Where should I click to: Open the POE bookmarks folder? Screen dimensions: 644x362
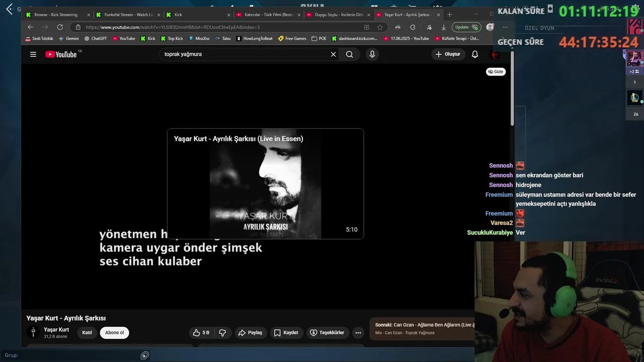319,38
